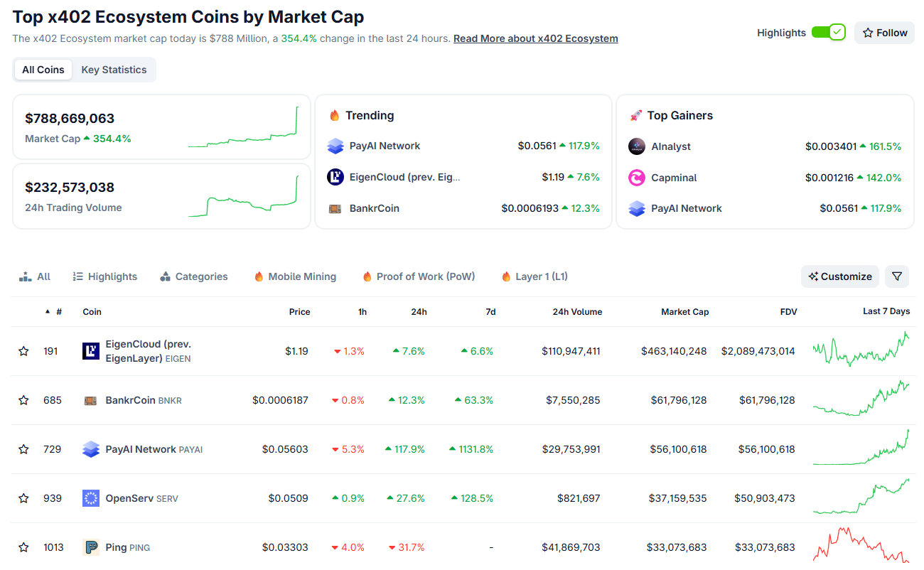The image size is (924, 570).
Task: Click the EigenCloud coin logo icon
Action: coord(90,350)
